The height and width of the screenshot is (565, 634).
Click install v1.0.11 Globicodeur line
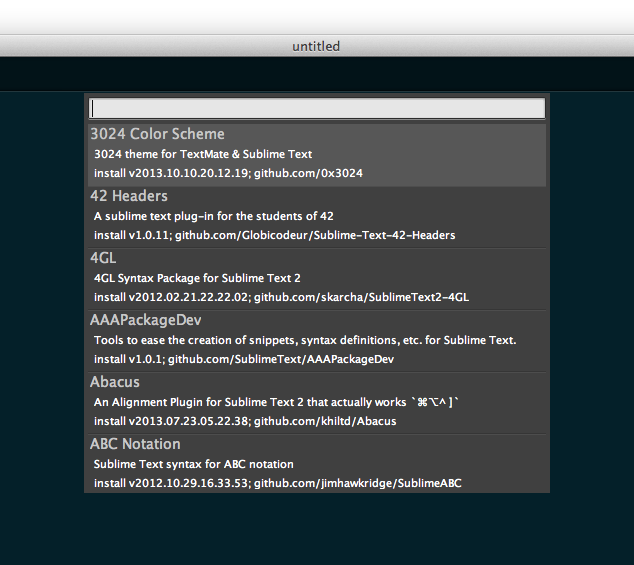275,235
